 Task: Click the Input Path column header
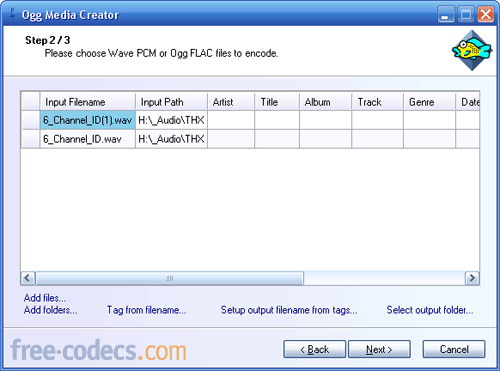click(171, 102)
